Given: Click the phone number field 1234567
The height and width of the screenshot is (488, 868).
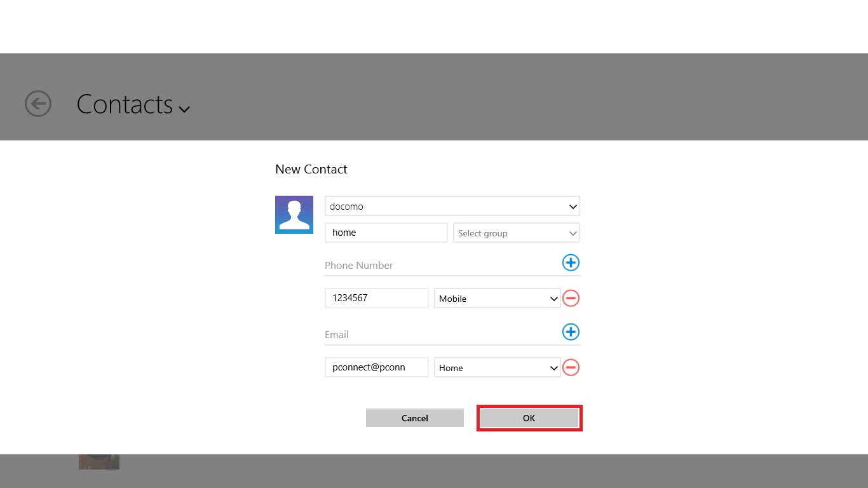Looking at the screenshot, I should click(x=376, y=298).
